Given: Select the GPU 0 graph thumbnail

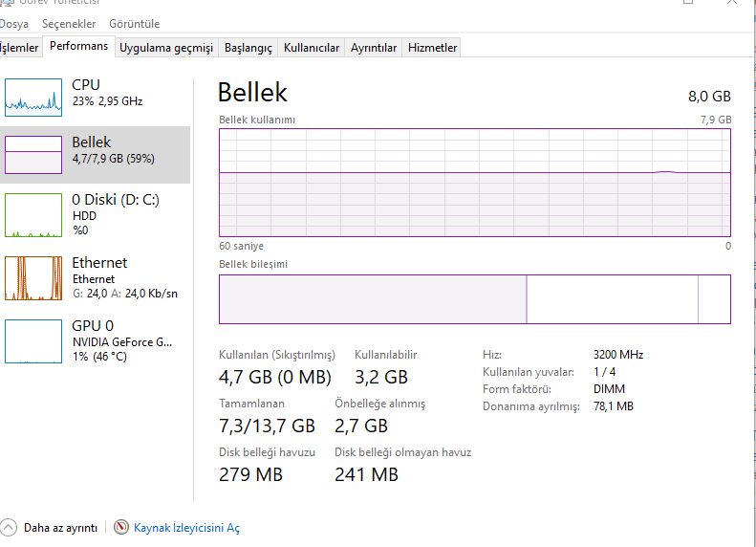Looking at the screenshot, I should pos(33,340).
